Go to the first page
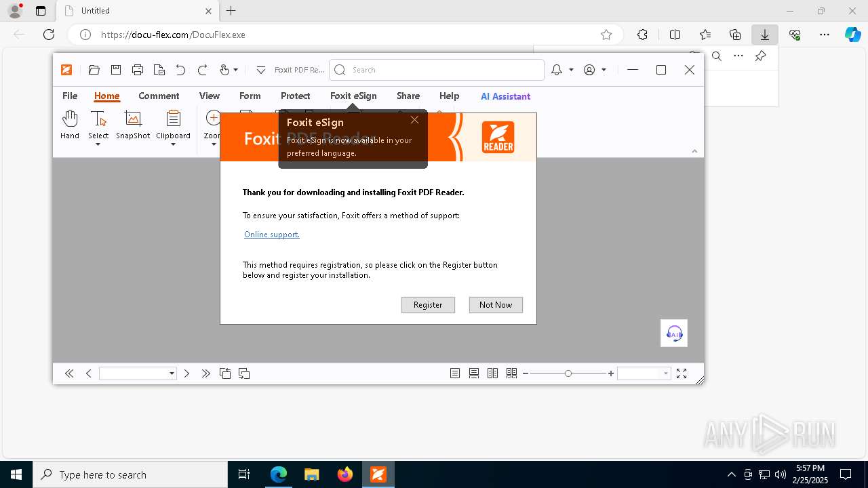Viewport: 868px width, 488px height. click(x=69, y=373)
